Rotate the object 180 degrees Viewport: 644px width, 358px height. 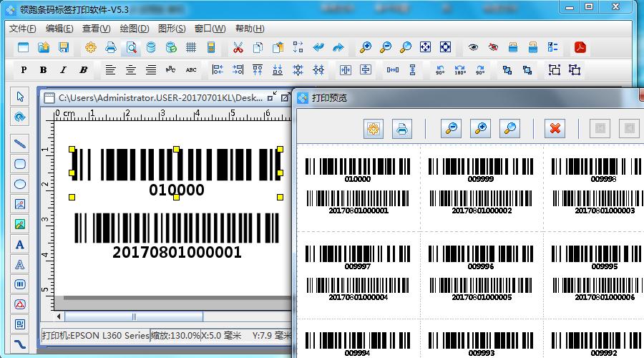[x=460, y=70]
